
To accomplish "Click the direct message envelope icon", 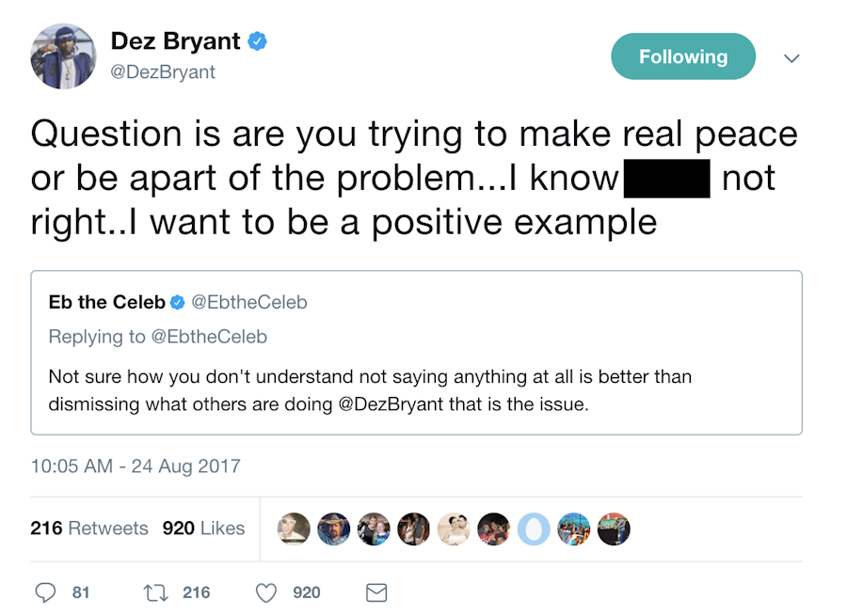I will 376,592.
